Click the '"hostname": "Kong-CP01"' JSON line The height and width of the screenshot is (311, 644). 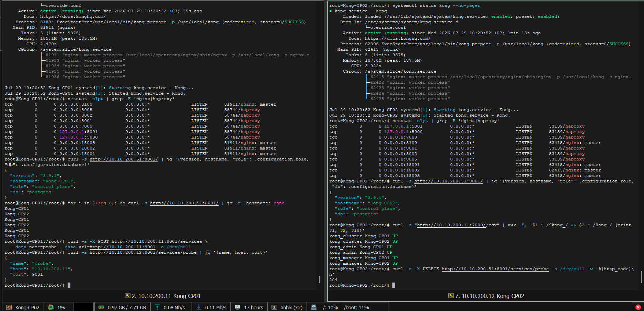coord(43,181)
